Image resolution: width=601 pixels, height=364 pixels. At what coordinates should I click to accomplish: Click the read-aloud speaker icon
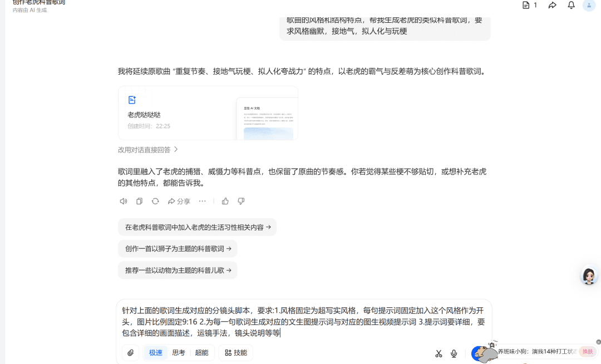[x=124, y=201]
